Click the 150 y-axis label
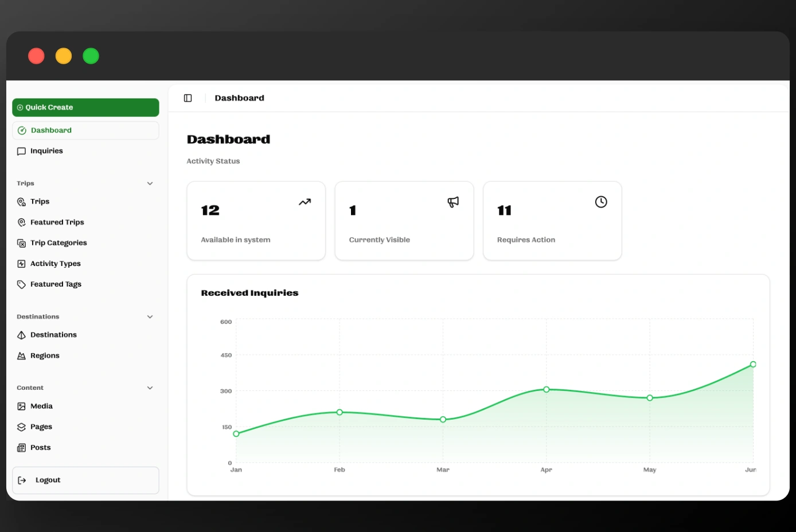796x532 pixels. 227,427
